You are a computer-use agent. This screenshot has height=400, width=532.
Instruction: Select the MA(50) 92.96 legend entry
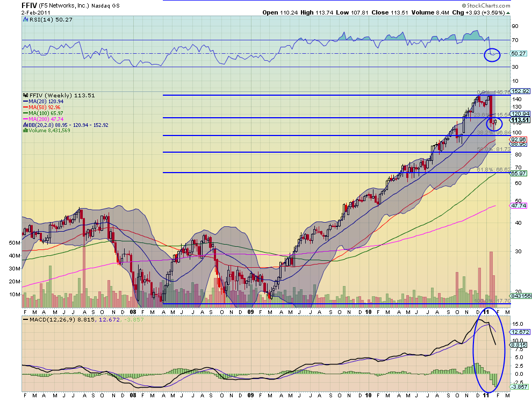(x=42, y=108)
